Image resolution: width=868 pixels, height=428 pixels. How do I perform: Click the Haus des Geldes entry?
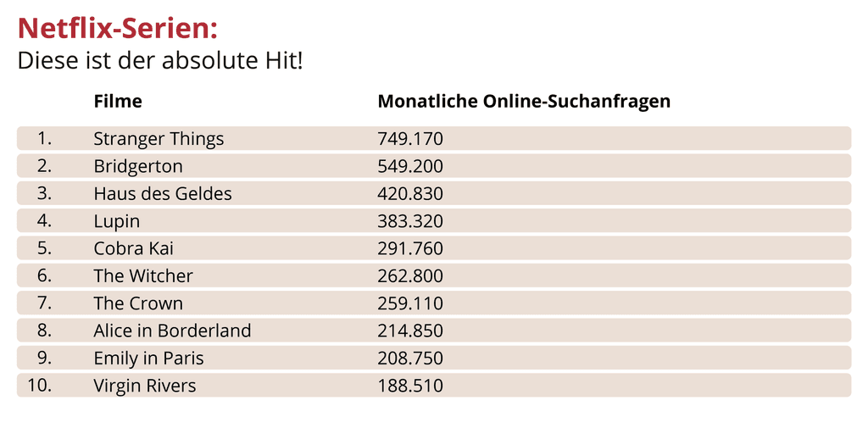point(163,194)
